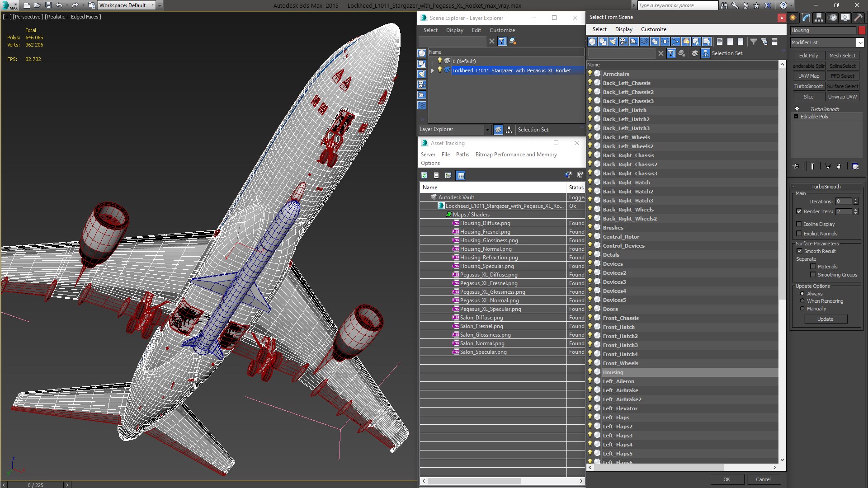
Task: Open the Modifier List dropdown
Action: coord(859,42)
